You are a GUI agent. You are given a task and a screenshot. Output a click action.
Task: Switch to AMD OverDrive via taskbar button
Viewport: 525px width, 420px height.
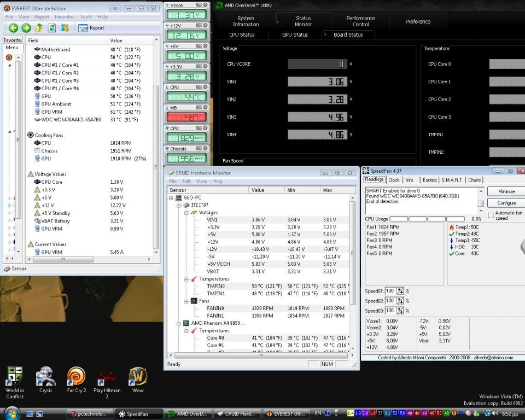click(x=188, y=414)
